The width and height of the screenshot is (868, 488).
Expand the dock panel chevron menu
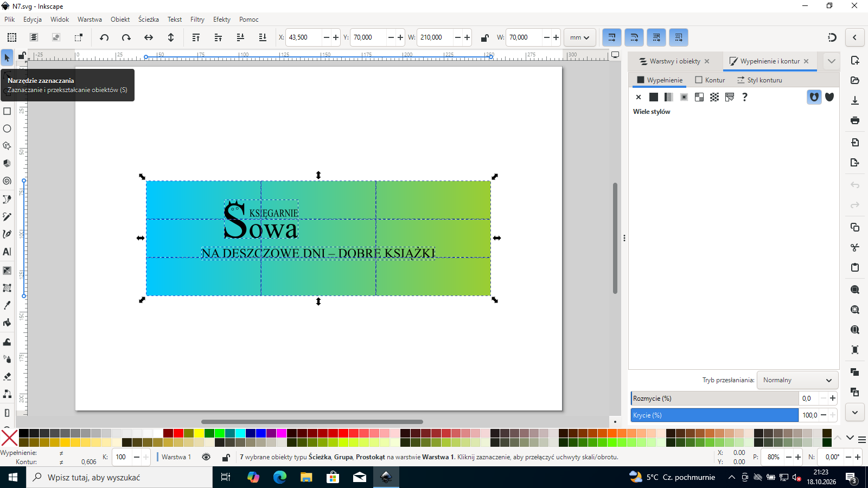[832, 61]
